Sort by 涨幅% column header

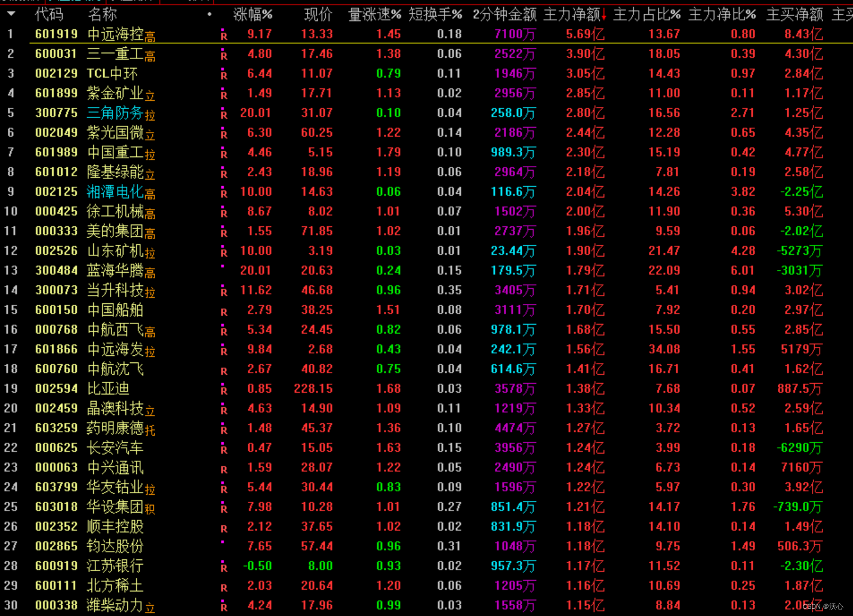coord(252,14)
